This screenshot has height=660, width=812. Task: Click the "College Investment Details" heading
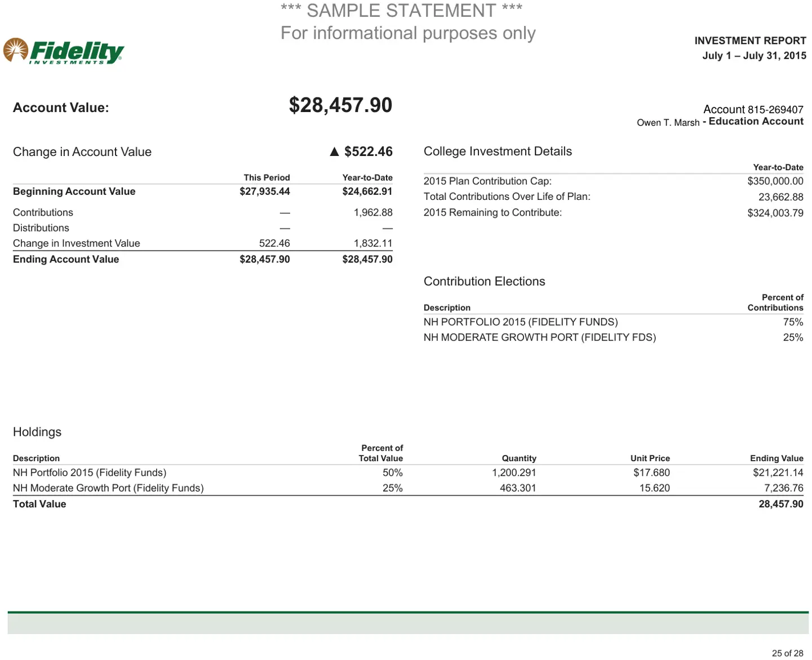tap(498, 151)
